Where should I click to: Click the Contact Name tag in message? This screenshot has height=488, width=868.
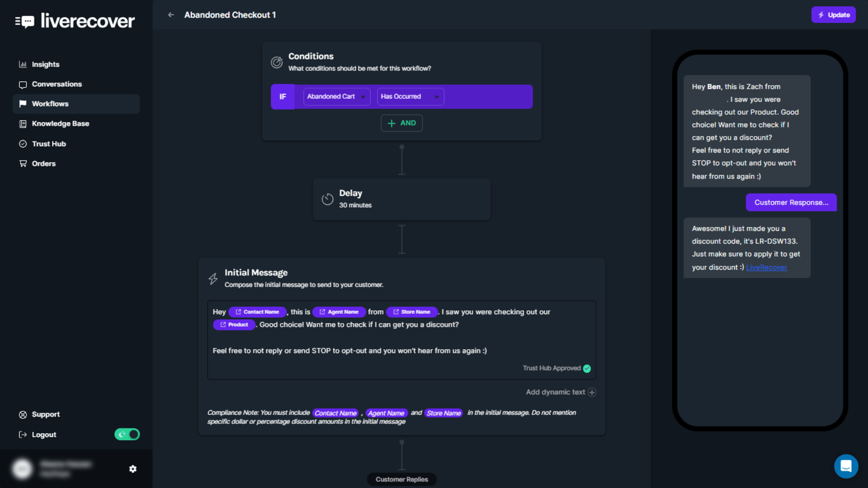point(257,312)
